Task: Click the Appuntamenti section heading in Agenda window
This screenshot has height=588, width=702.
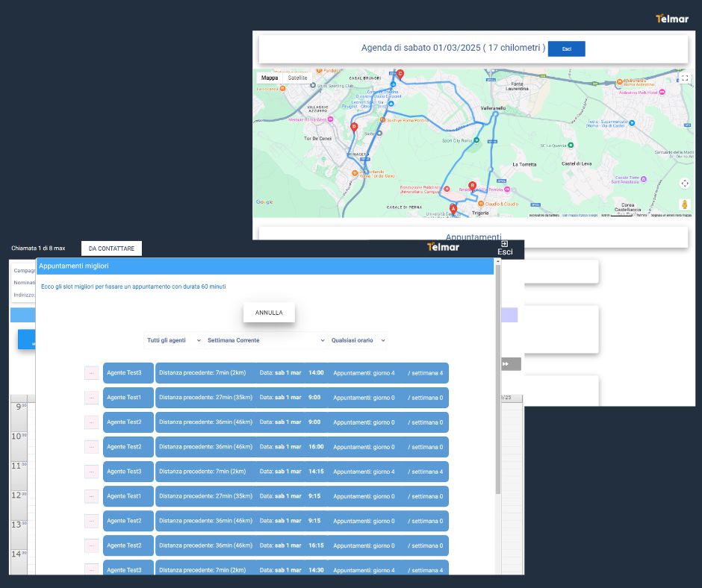Action: coord(473,237)
